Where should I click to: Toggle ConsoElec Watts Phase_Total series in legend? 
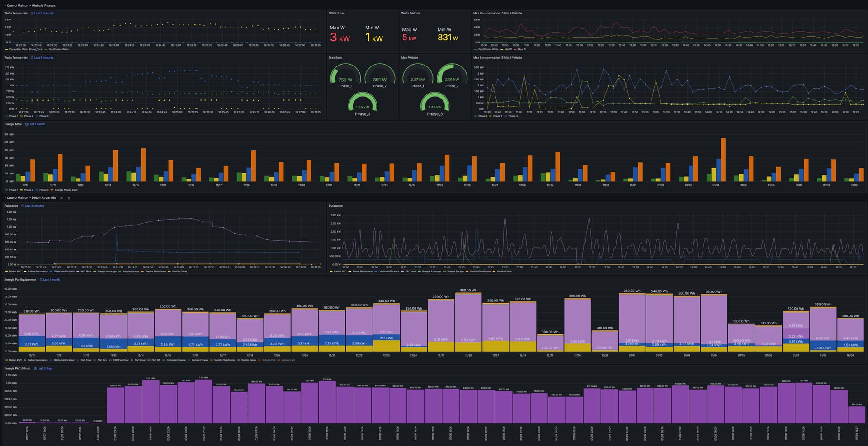pos(26,49)
